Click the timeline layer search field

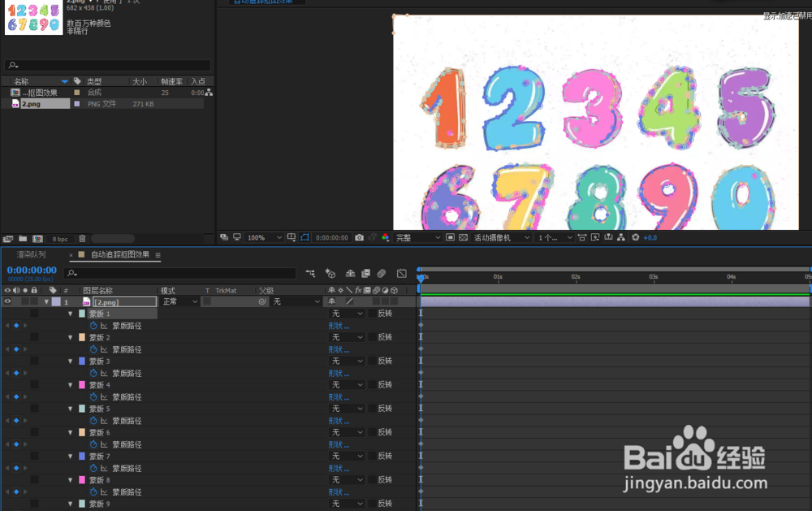[180, 273]
